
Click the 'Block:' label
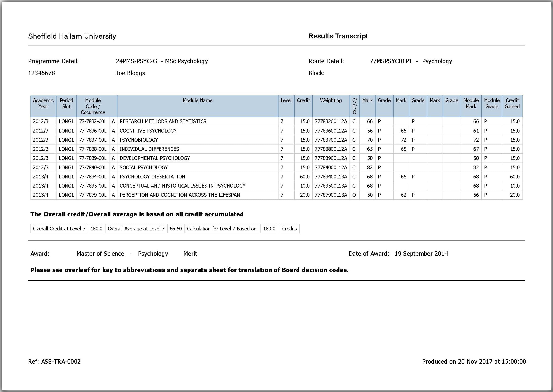(316, 73)
